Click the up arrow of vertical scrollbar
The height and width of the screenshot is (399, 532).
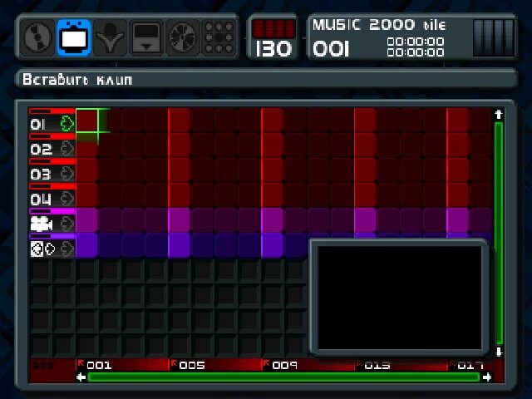point(499,115)
